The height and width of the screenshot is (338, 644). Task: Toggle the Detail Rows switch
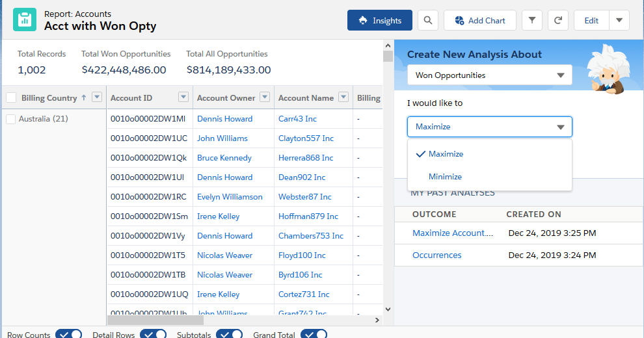(x=154, y=334)
